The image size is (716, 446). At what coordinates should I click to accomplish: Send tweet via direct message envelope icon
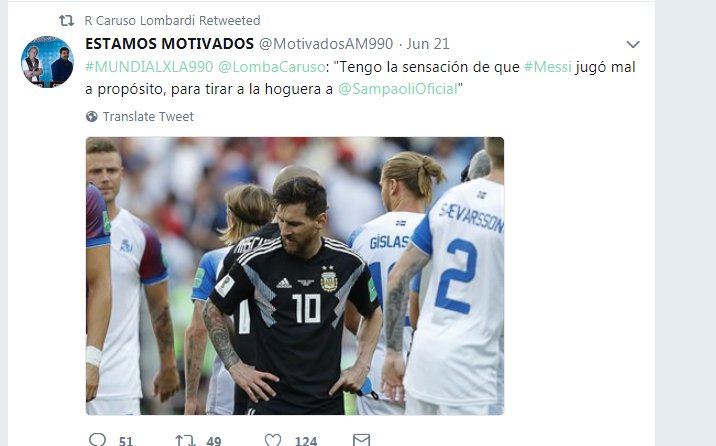[361, 440]
